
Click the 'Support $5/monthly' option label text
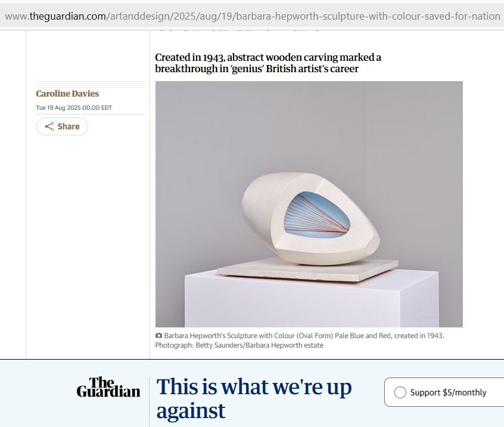click(x=448, y=392)
